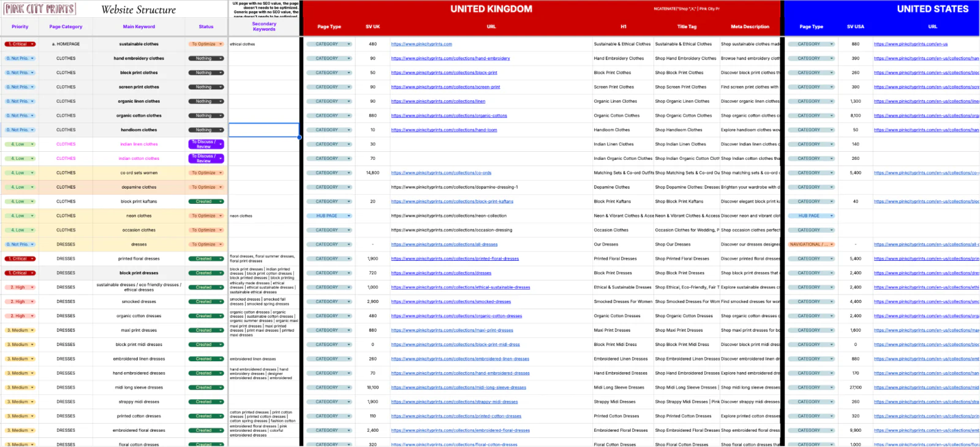Open the UK collections/co-ords link

pyautogui.click(x=441, y=173)
